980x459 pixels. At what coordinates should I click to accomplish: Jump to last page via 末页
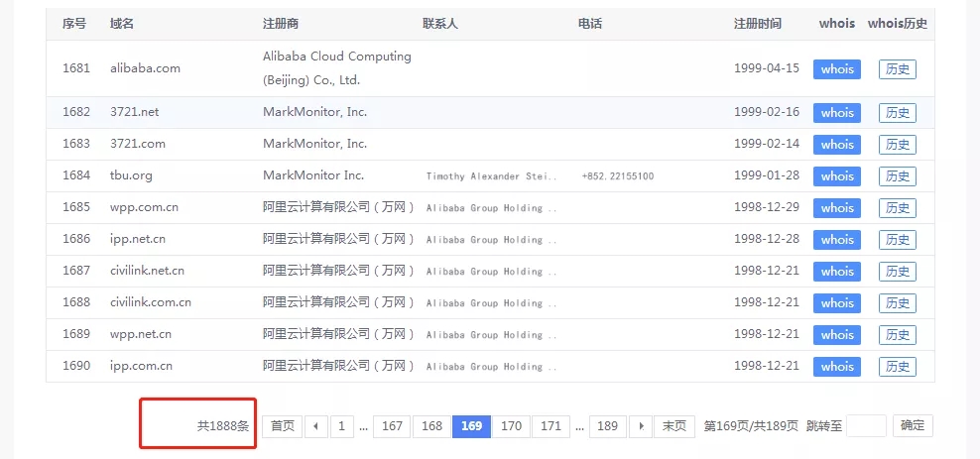pyautogui.click(x=674, y=426)
